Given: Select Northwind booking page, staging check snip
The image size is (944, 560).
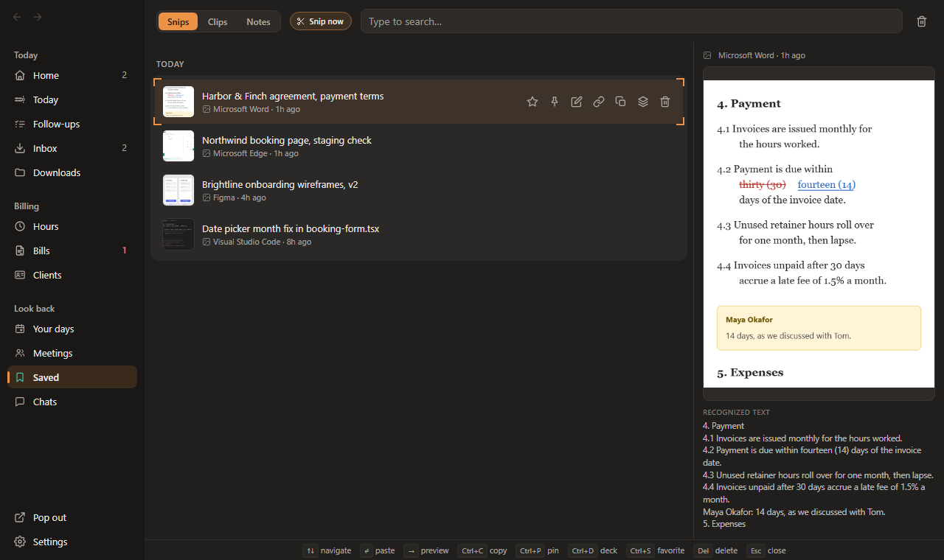Looking at the screenshot, I should [419, 146].
